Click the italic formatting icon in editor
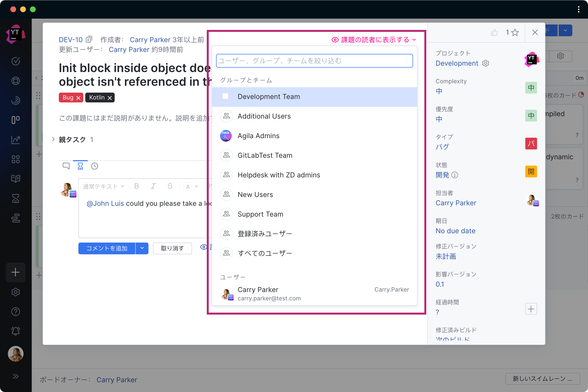The height and width of the screenshot is (392, 588). (153, 186)
